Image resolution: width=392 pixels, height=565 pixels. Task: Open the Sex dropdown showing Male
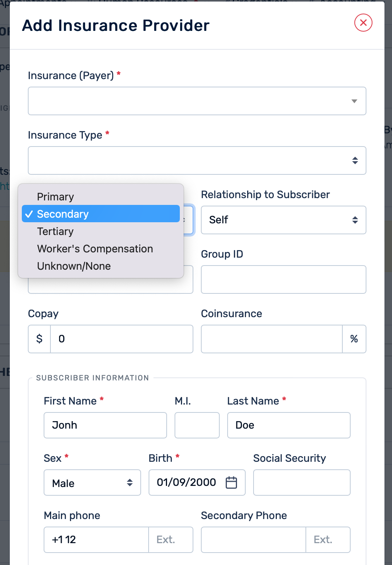tap(92, 483)
